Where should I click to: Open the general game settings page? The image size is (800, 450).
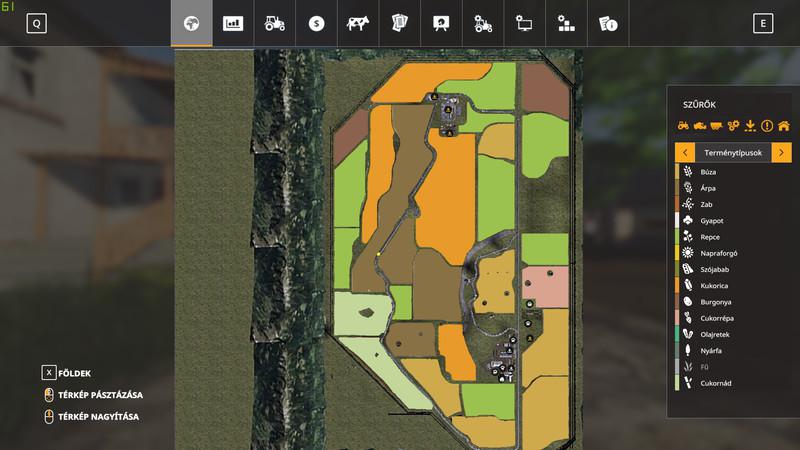point(523,24)
